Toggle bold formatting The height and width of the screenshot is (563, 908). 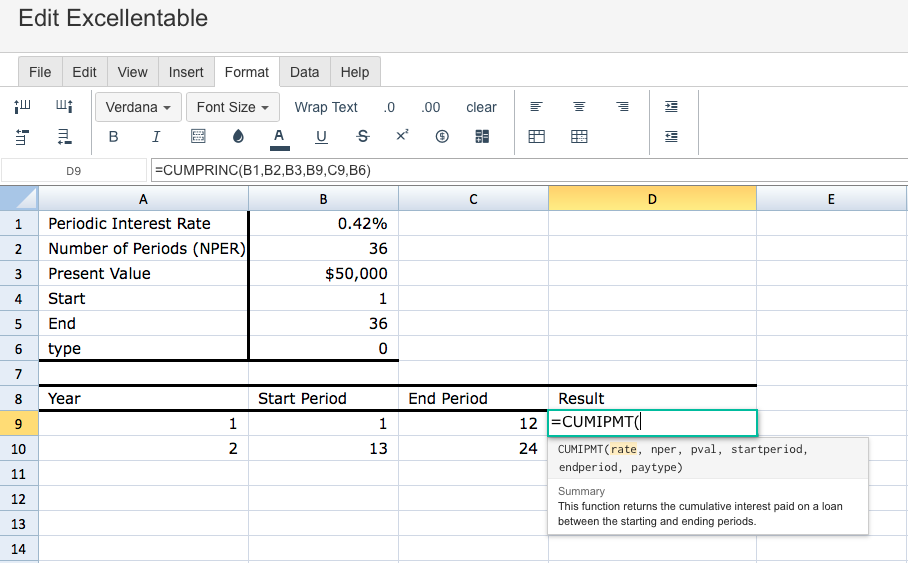[113, 137]
